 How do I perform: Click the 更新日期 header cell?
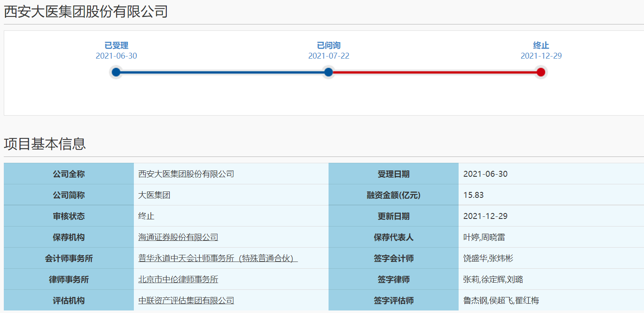[x=394, y=216]
